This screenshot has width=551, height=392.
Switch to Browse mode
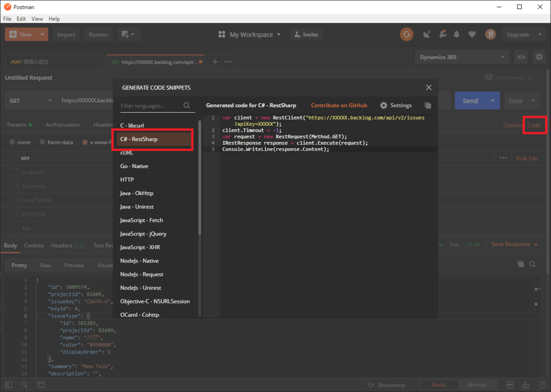tap(477, 385)
